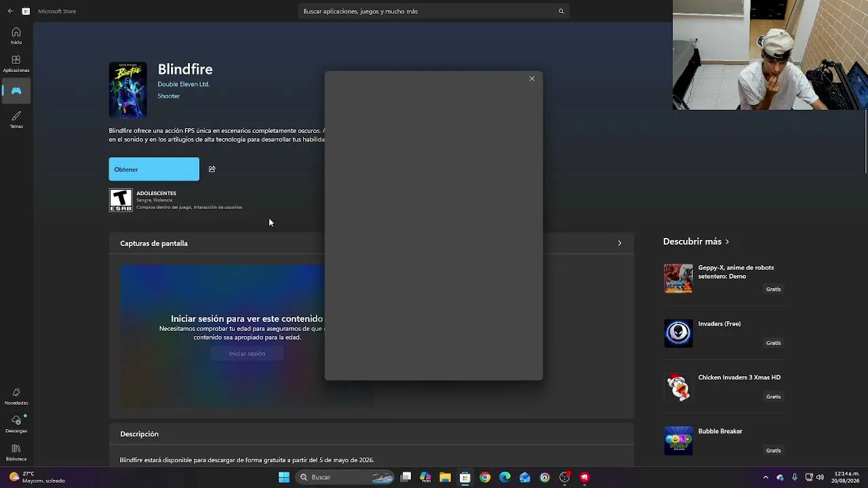Viewport: 868px width, 488px height.
Task: Click the Microsoft Store logo in the title bar
Action: 26,11
